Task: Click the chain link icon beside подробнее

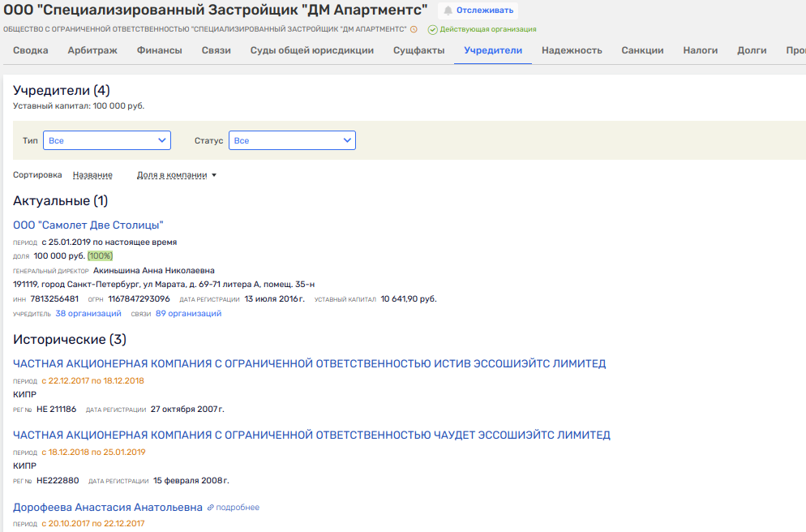Action: point(210,508)
